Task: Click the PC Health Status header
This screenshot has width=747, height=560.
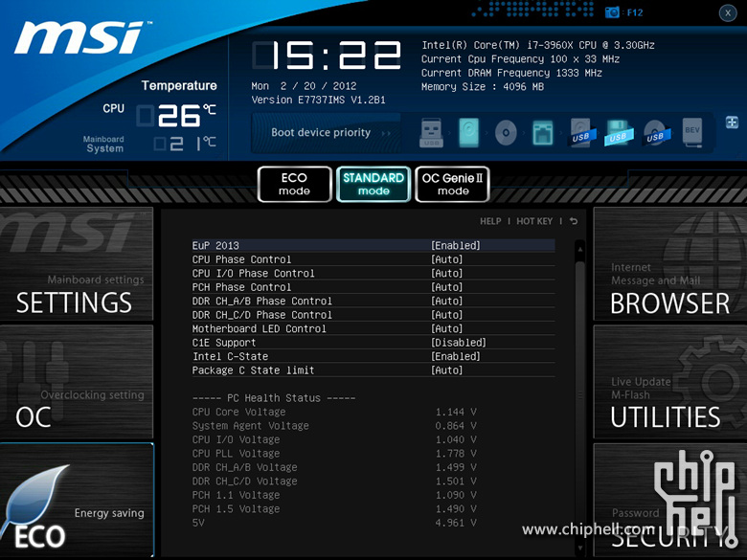Action: click(274, 397)
